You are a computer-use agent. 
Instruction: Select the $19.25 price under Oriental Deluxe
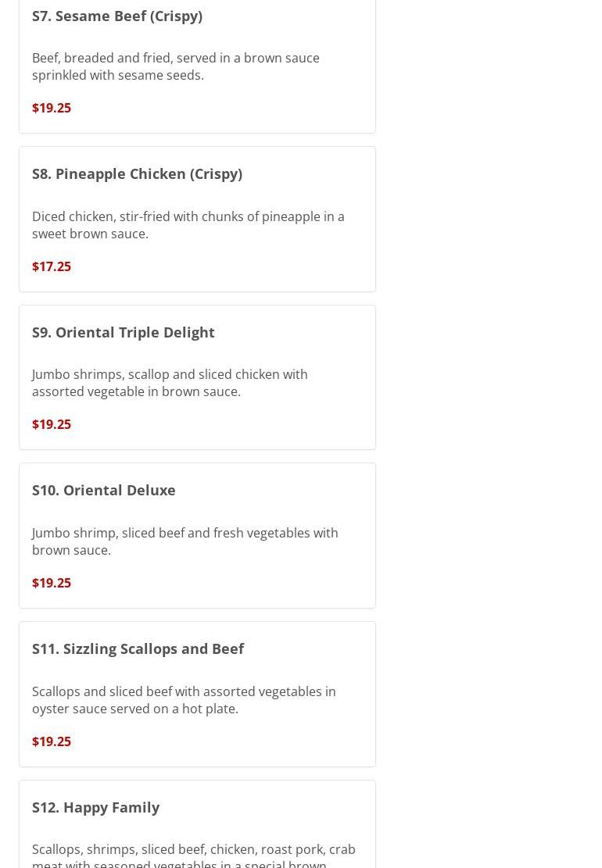tap(52, 583)
